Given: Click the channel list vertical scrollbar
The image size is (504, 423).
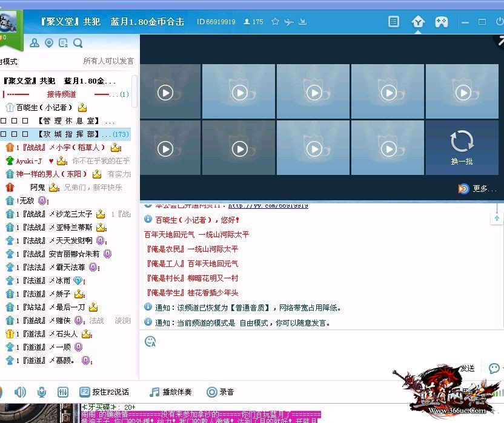Looking at the screenshot, I should click(x=134, y=91).
